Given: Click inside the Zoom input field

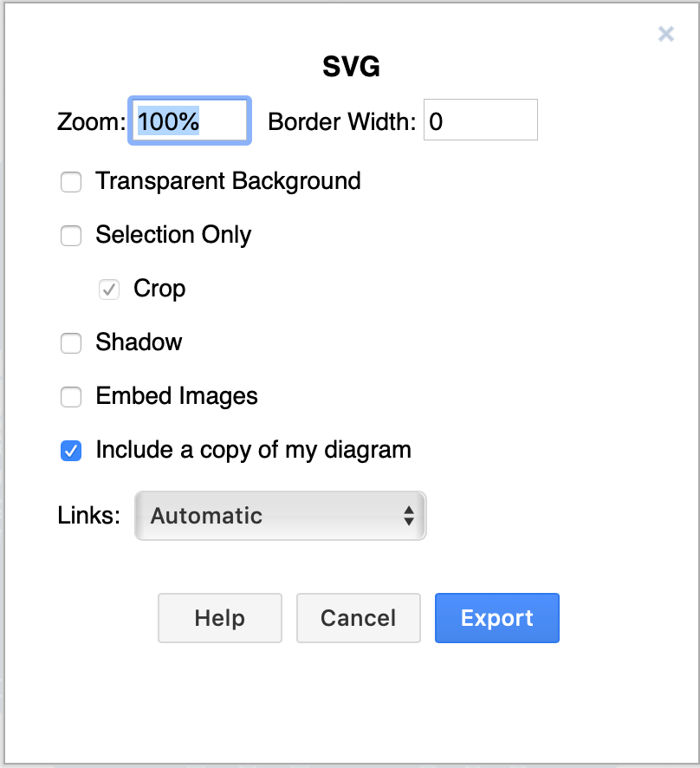Looking at the screenshot, I should [189, 120].
